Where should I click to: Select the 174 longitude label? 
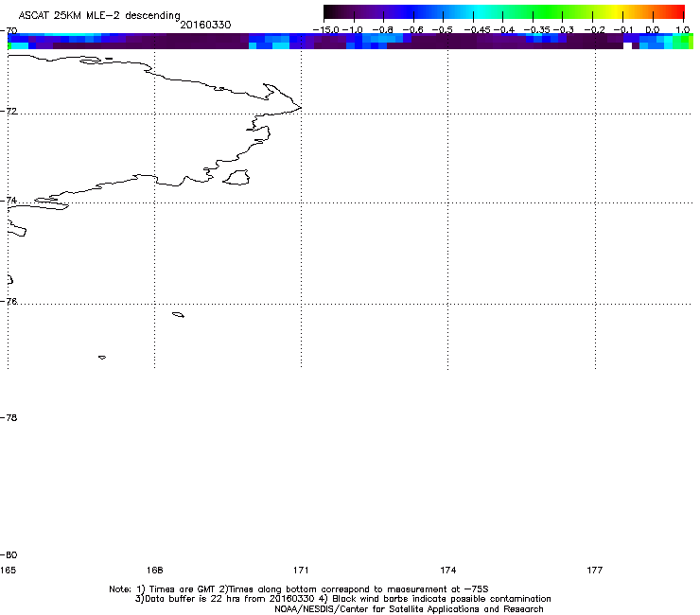coord(447,570)
